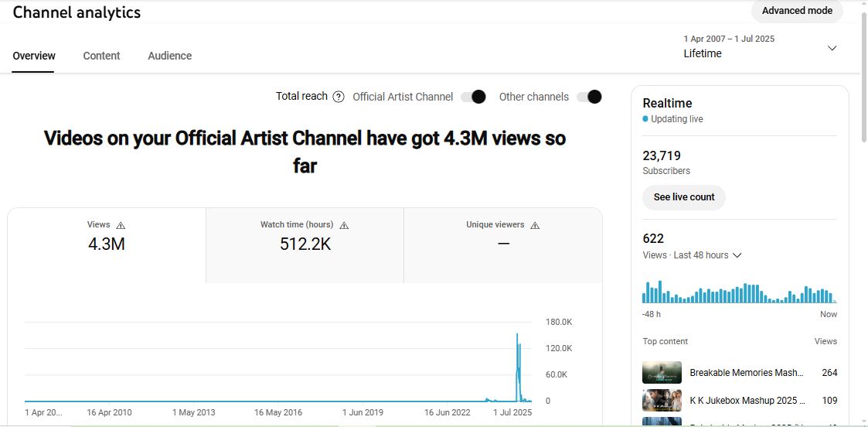The height and width of the screenshot is (427, 868).
Task: Click the Advanced mode button
Action: 797,11
